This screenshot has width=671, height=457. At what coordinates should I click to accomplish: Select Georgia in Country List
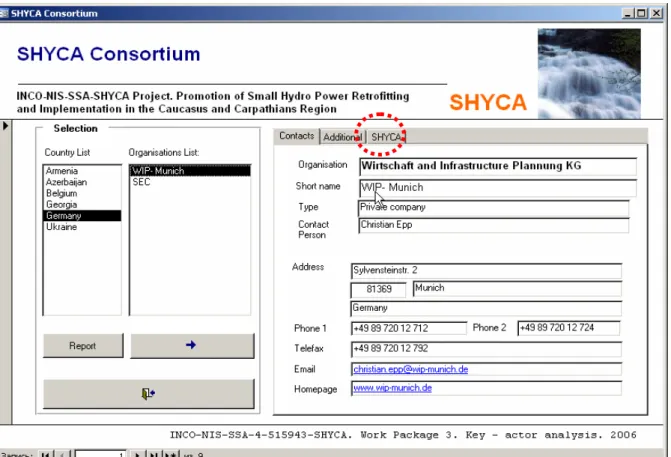[x=82, y=205]
